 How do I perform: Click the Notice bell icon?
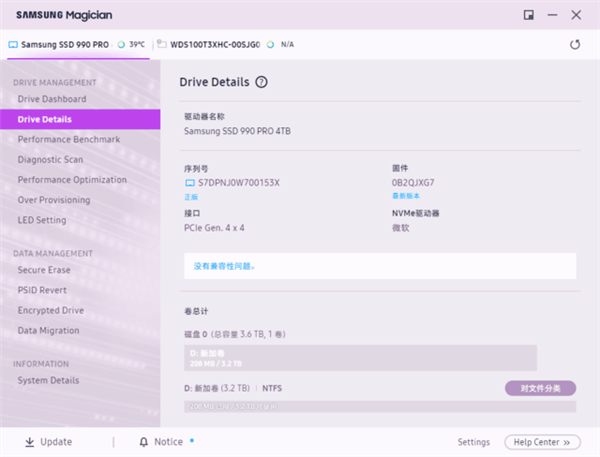coord(144,442)
